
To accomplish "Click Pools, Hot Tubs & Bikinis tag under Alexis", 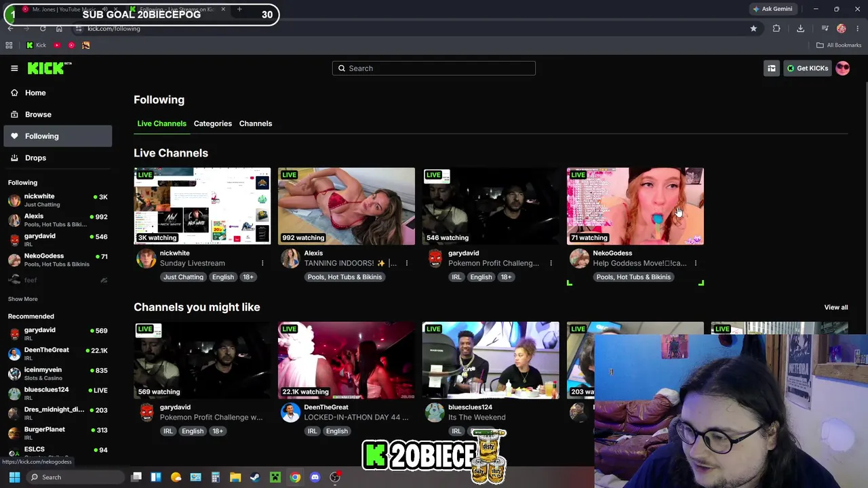I will pyautogui.click(x=344, y=277).
